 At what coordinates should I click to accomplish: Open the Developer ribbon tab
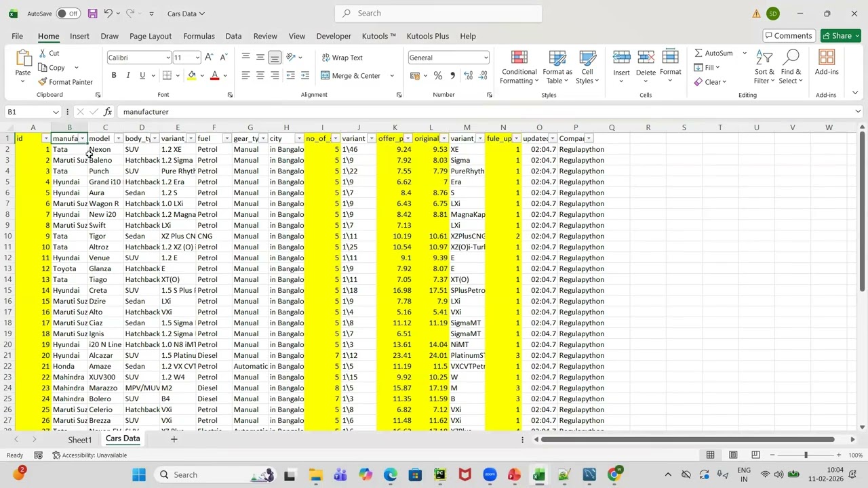tap(334, 36)
